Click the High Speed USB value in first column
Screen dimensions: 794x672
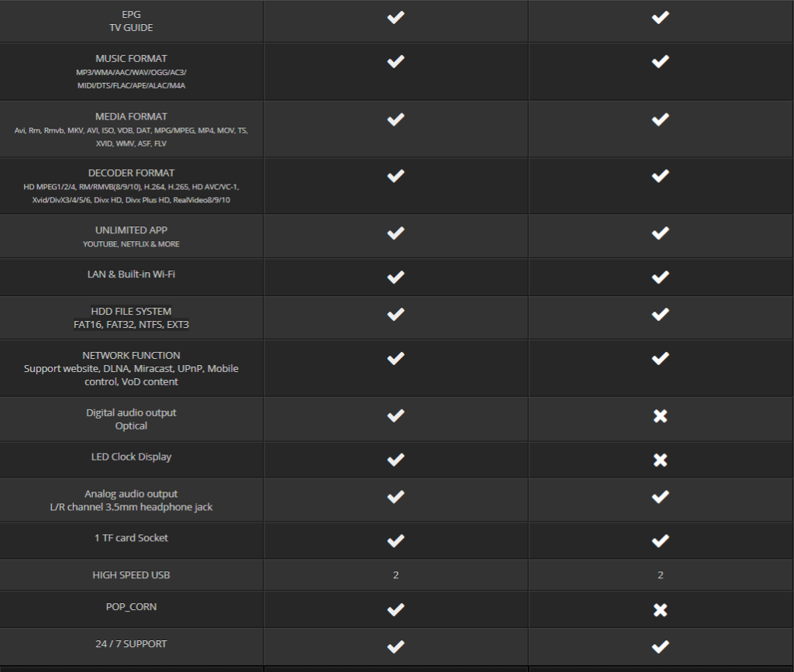click(395, 575)
